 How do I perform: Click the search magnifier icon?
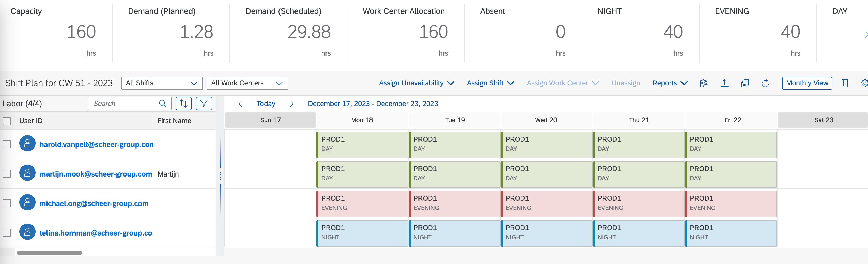tap(163, 104)
